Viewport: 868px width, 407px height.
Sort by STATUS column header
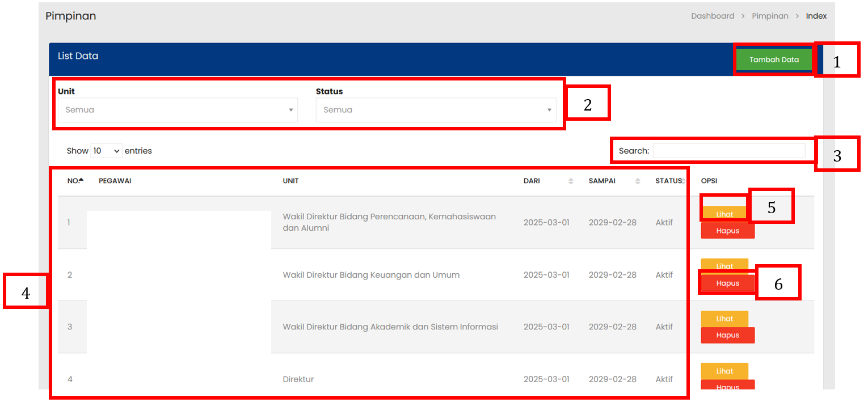coord(668,181)
